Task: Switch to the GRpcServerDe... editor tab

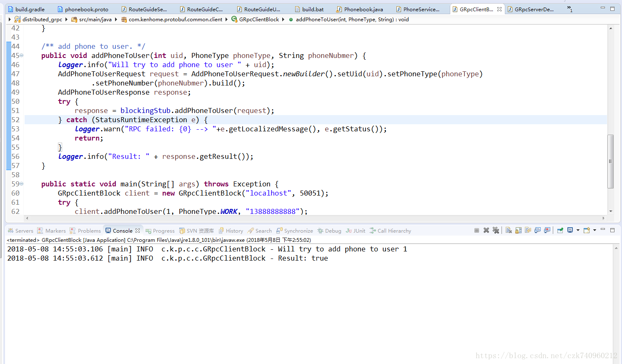Action: tap(530, 9)
